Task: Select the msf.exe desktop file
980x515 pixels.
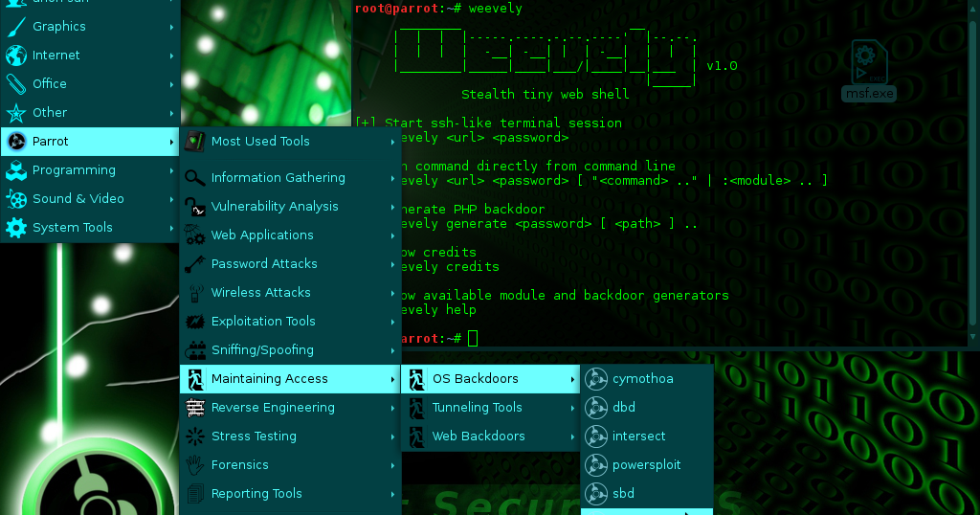Action: coord(869,70)
